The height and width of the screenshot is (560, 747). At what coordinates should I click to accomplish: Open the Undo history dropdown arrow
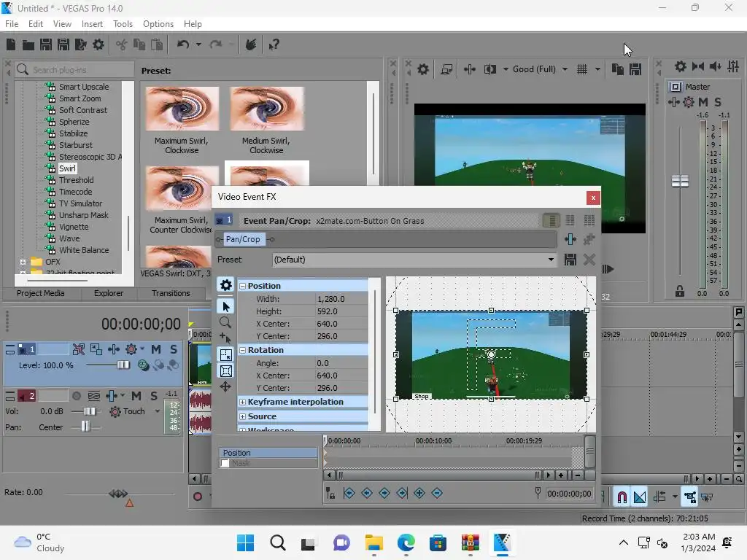(198, 44)
